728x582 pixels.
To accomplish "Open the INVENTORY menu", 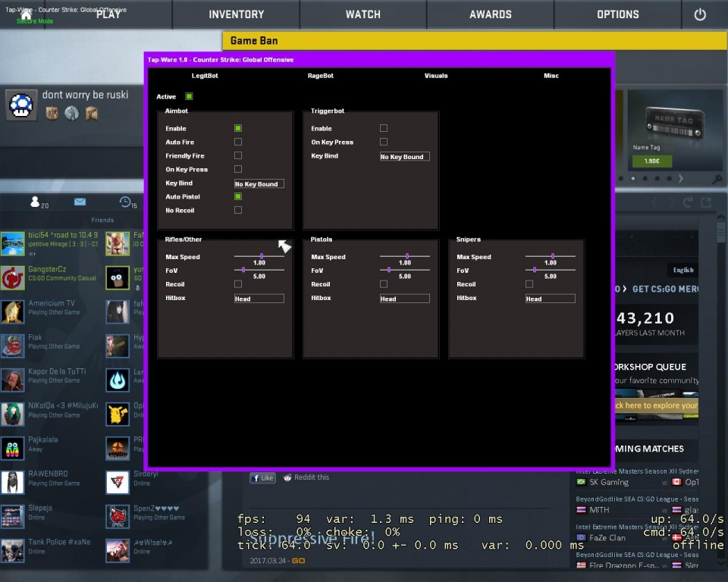I will pyautogui.click(x=237, y=14).
